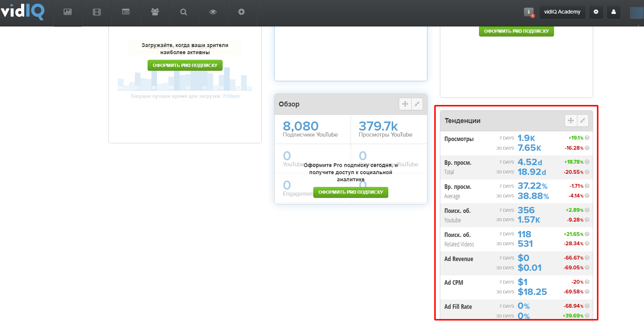Click the list view icon in navbar

pos(126,12)
